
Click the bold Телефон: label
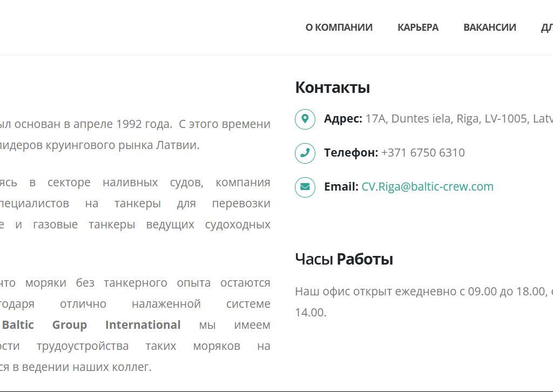coord(351,153)
